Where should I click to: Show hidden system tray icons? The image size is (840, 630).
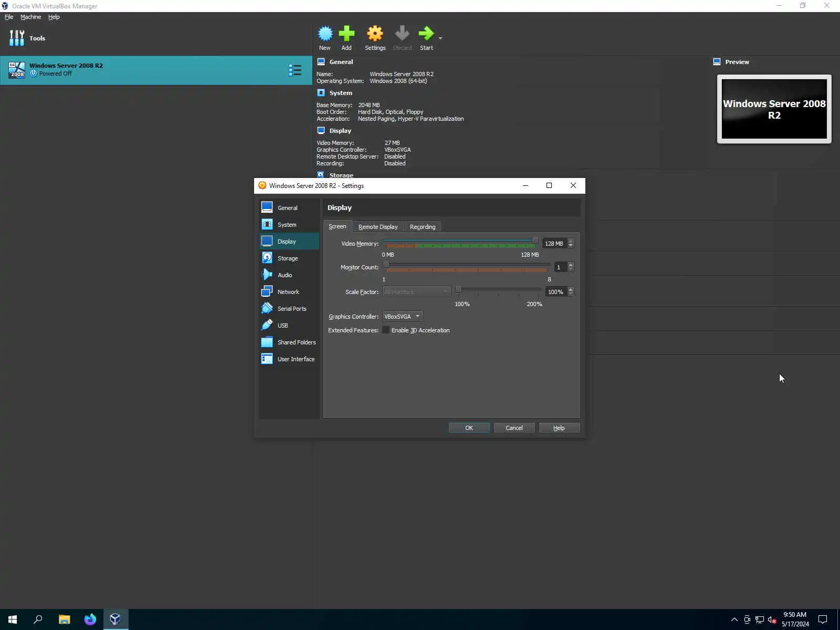734,619
